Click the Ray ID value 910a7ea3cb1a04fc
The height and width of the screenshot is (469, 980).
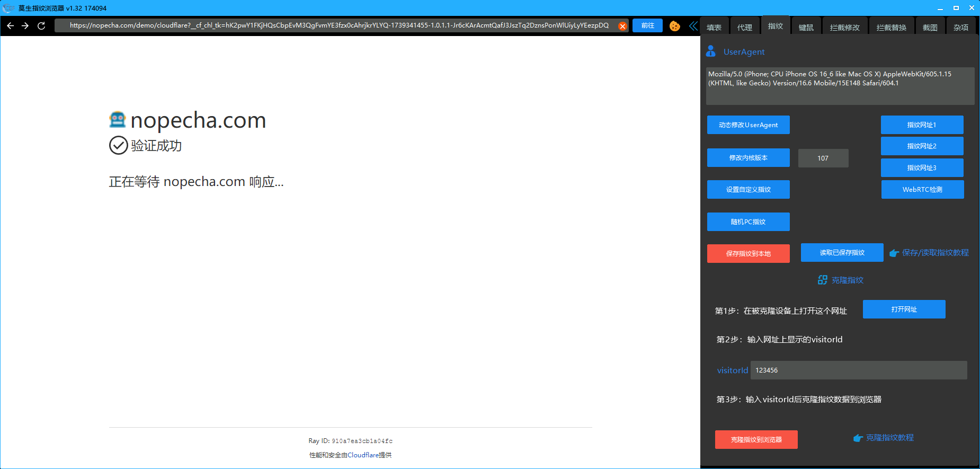point(362,441)
